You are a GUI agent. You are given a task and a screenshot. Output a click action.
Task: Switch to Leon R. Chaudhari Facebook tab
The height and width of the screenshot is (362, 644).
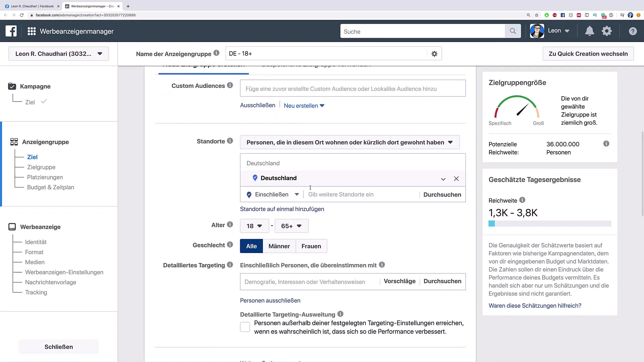click(x=32, y=6)
